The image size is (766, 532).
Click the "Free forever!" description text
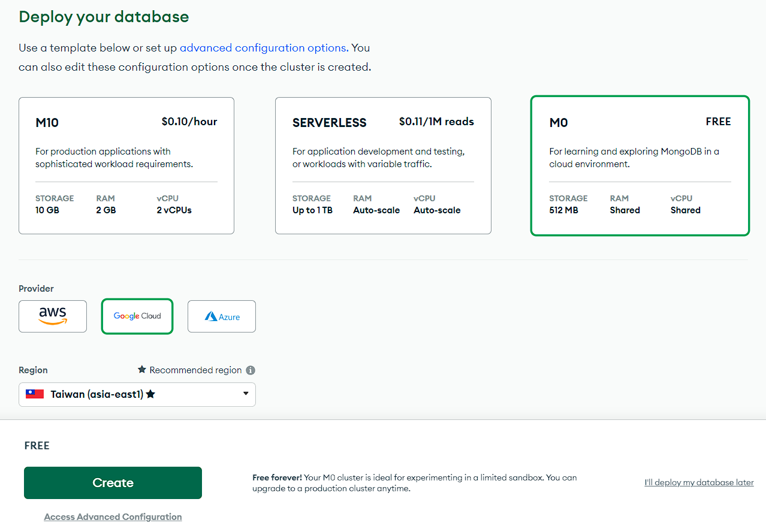click(x=278, y=477)
